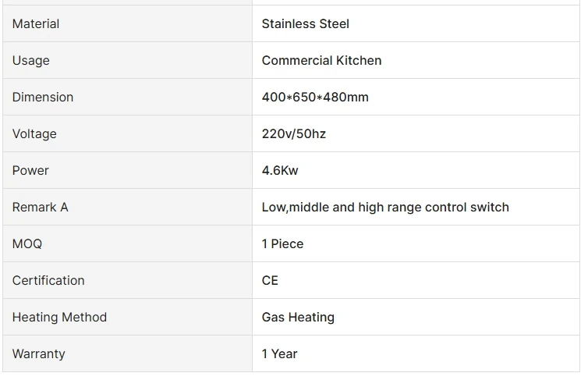588x380 pixels.
Task: Click the CE certification value
Action: 270,281
